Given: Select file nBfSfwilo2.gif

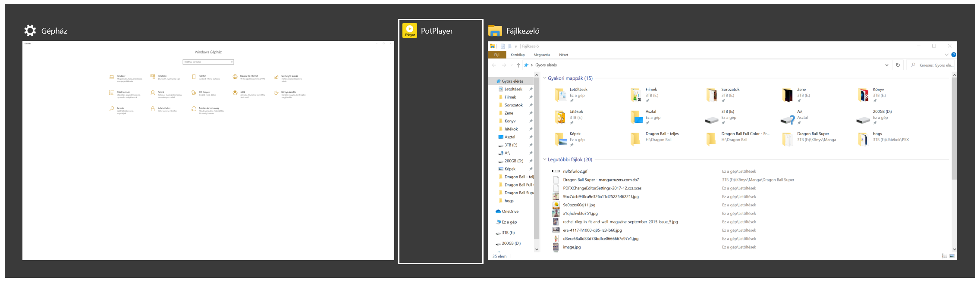Looking at the screenshot, I should pos(575,171).
